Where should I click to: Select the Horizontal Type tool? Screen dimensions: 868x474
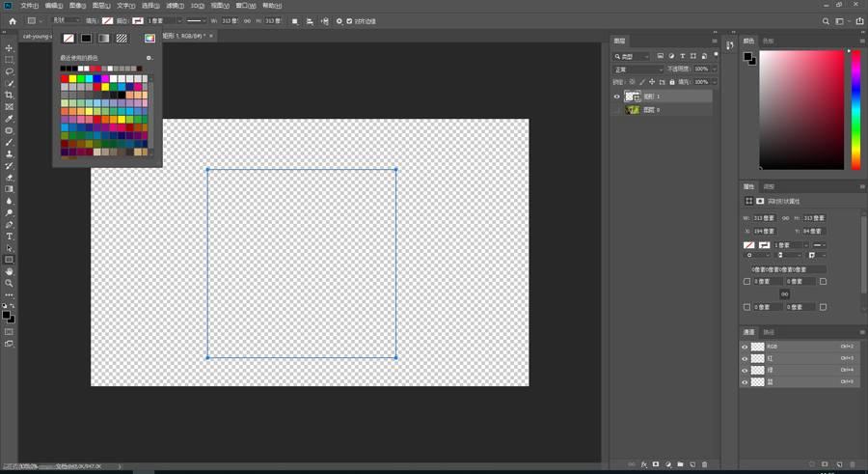tap(10, 237)
